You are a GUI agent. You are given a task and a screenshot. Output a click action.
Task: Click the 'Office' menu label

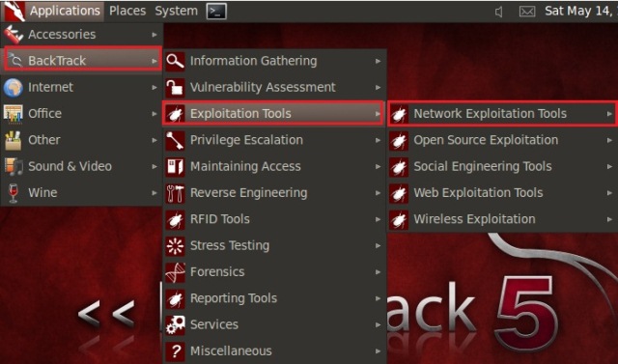point(45,114)
